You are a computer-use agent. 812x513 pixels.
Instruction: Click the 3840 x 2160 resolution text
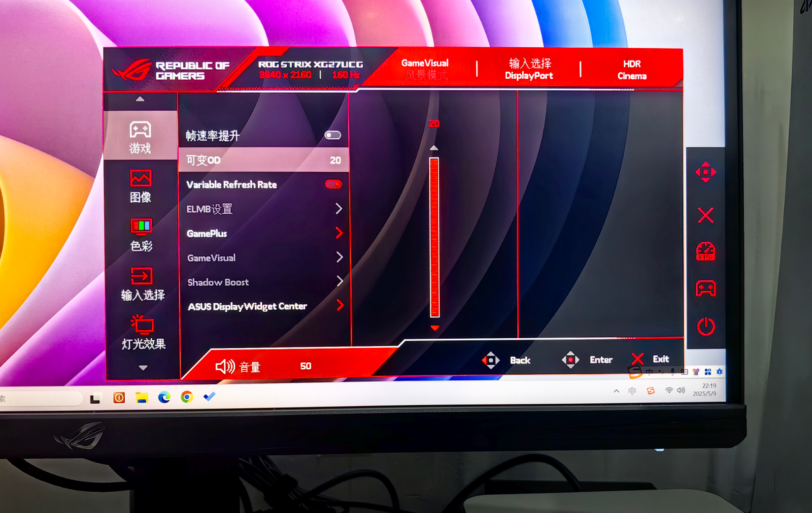click(x=285, y=75)
